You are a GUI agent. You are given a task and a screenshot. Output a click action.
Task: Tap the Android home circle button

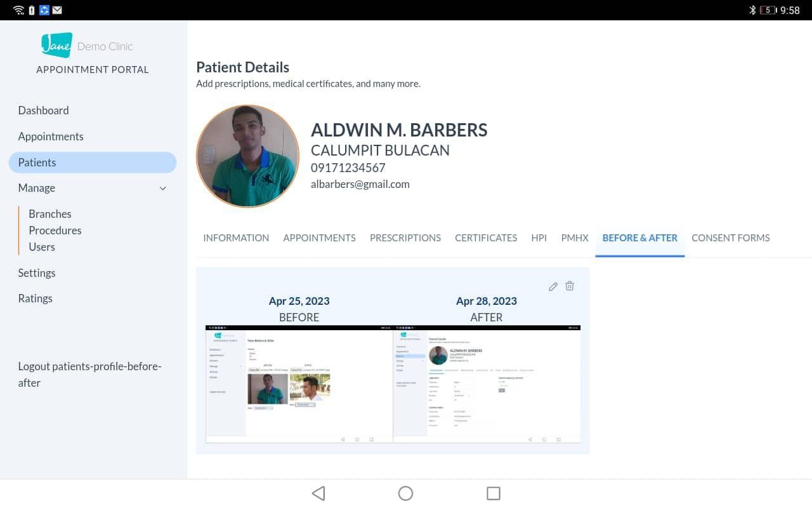pyautogui.click(x=405, y=493)
